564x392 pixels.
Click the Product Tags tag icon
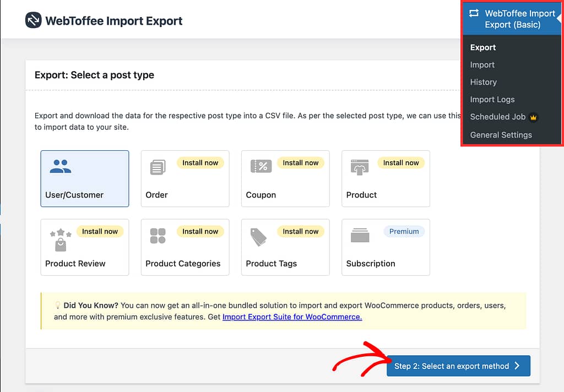tap(258, 237)
